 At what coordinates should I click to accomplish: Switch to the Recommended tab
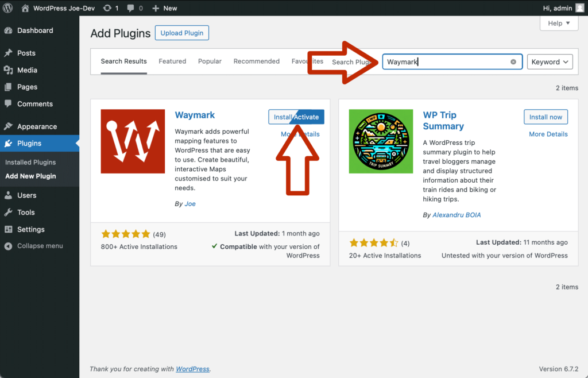256,61
